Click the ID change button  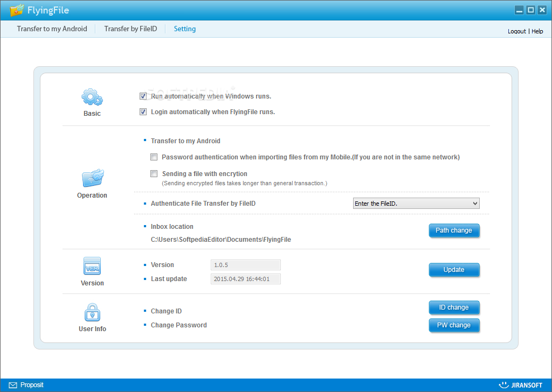click(x=454, y=307)
